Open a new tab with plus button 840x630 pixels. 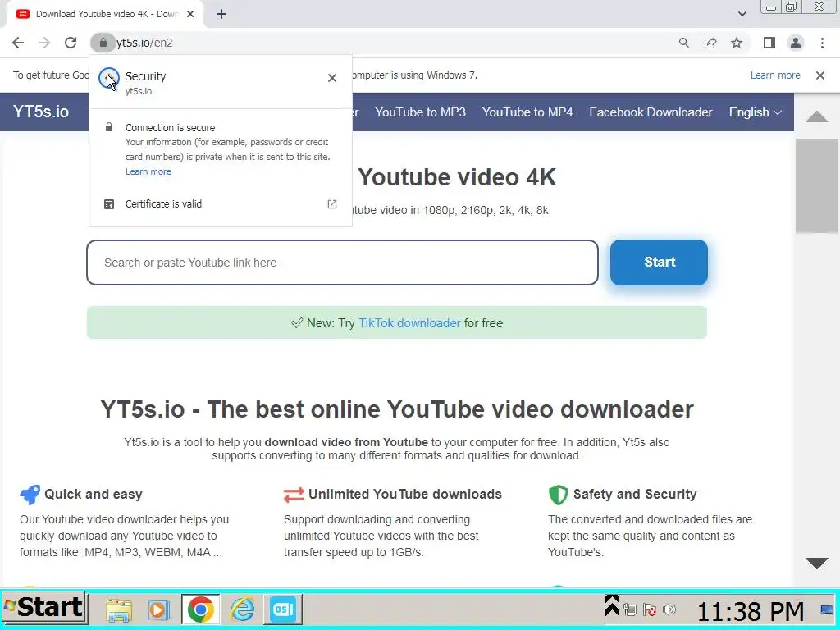point(221,15)
